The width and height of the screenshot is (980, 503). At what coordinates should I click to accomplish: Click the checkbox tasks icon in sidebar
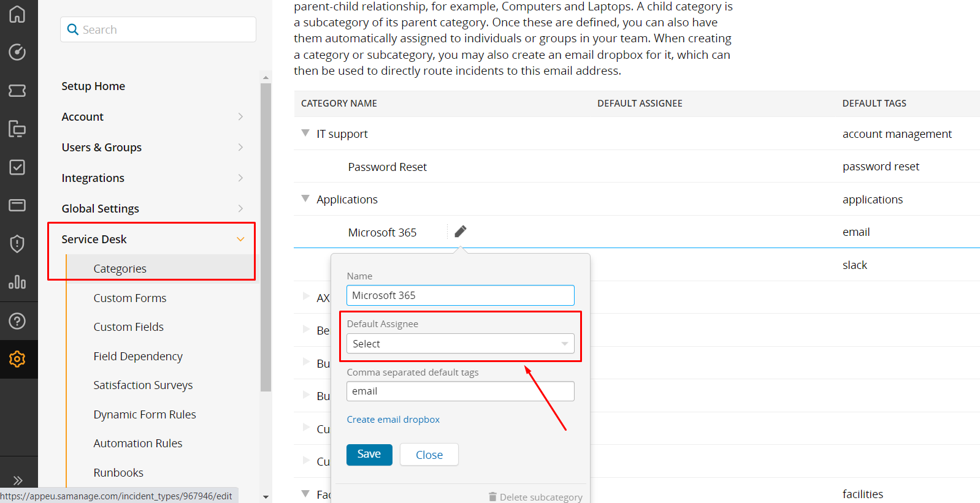click(x=17, y=167)
